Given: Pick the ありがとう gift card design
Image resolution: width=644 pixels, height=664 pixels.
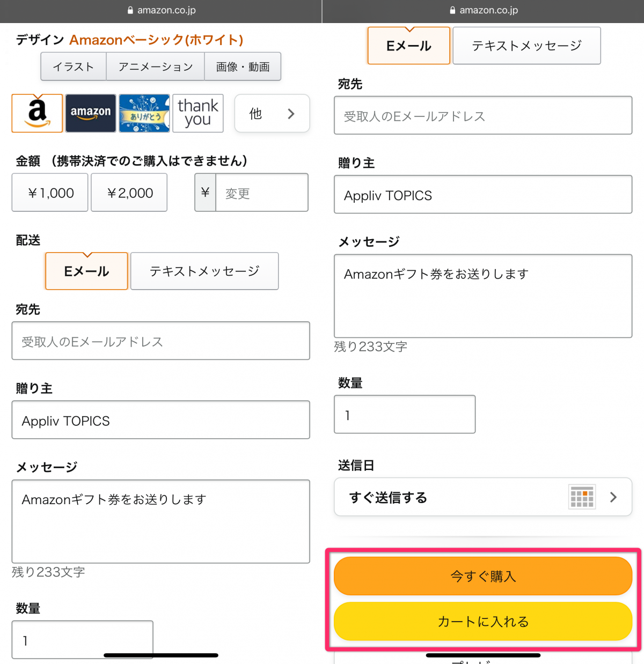Looking at the screenshot, I should pos(144,113).
